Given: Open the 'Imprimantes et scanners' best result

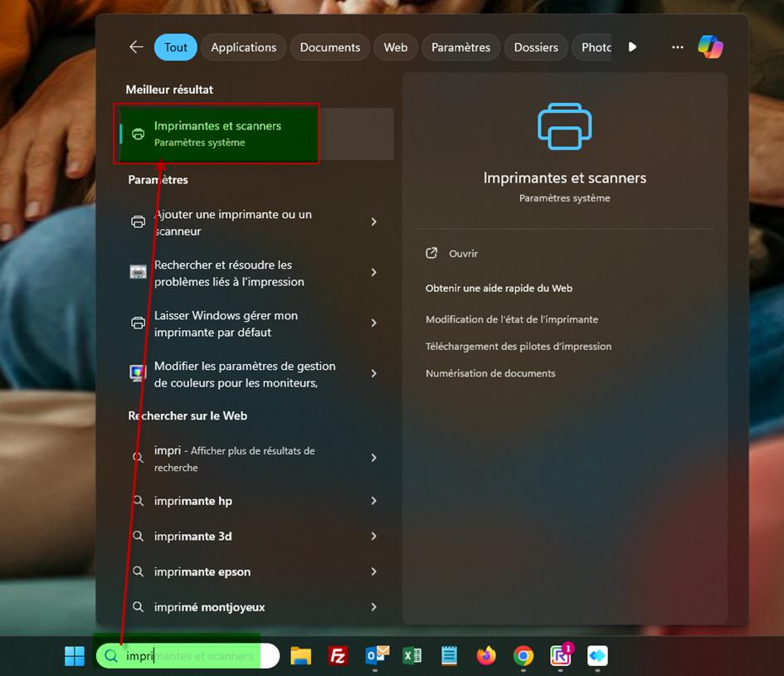Looking at the screenshot, I should tap(217, 134).
